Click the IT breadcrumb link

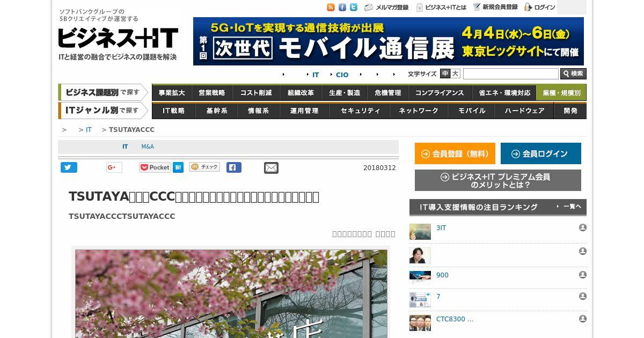(89, 130)
